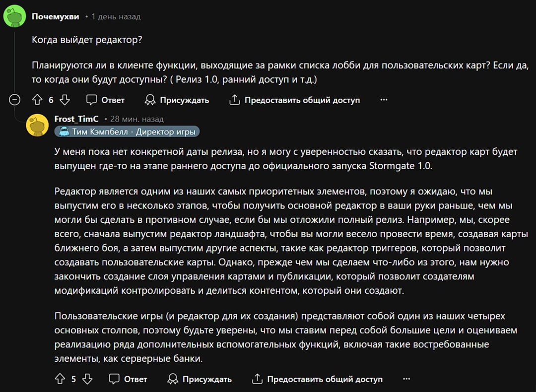Click the '28 мин. назад' timestamp
The image size is (536, 392).
point(137,119)
